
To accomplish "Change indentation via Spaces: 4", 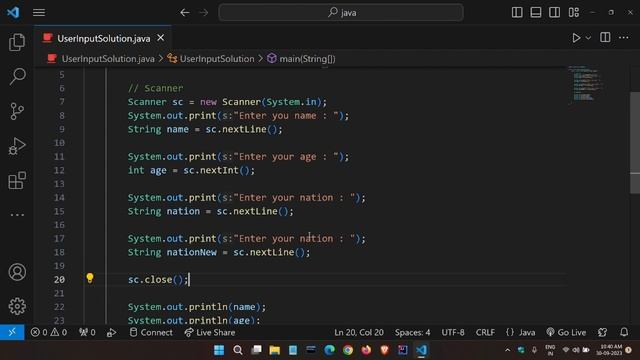I will 412,332.
